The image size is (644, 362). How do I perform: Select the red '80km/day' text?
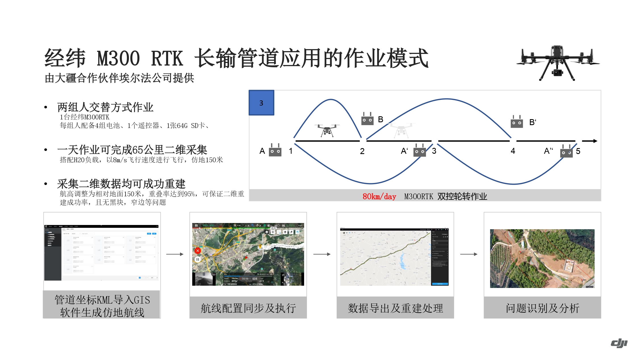379,196
